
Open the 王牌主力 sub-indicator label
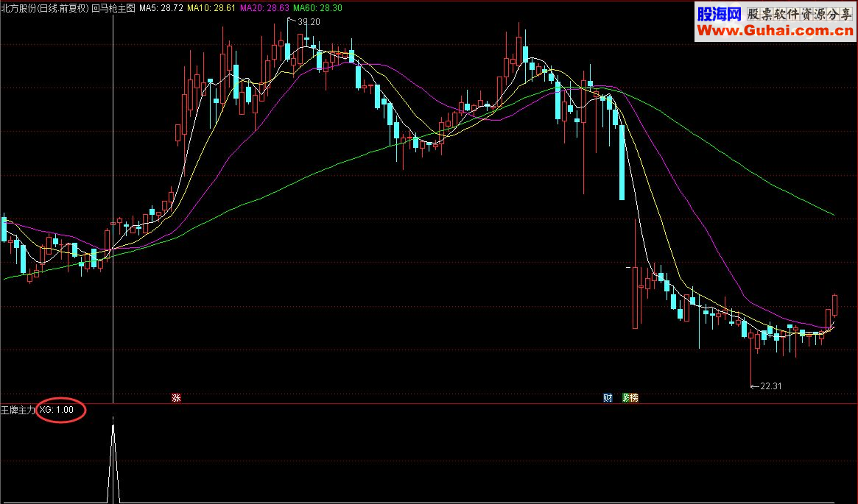click(x=18, y=410)
